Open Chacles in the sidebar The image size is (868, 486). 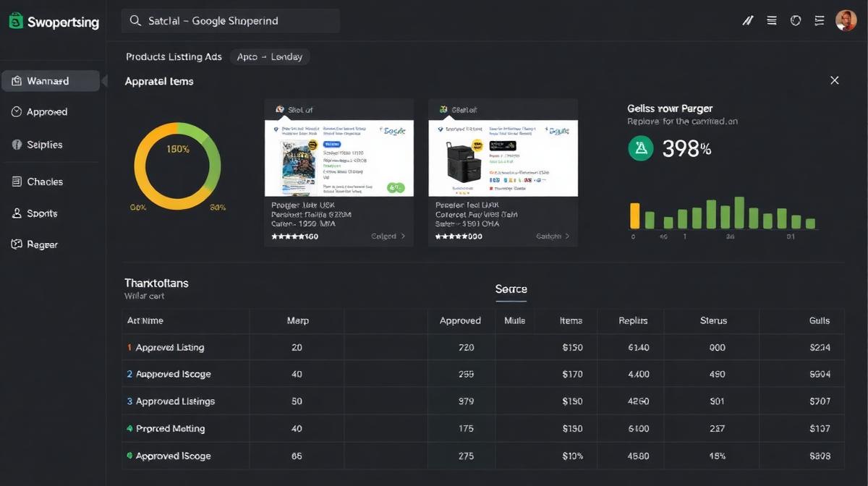click(45, 182)
